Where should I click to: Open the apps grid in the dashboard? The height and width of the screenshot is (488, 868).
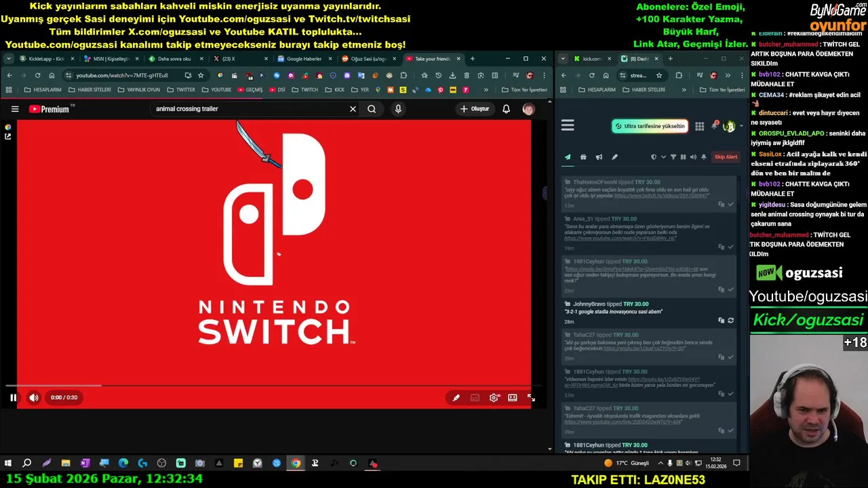click(x=699, y=126)
